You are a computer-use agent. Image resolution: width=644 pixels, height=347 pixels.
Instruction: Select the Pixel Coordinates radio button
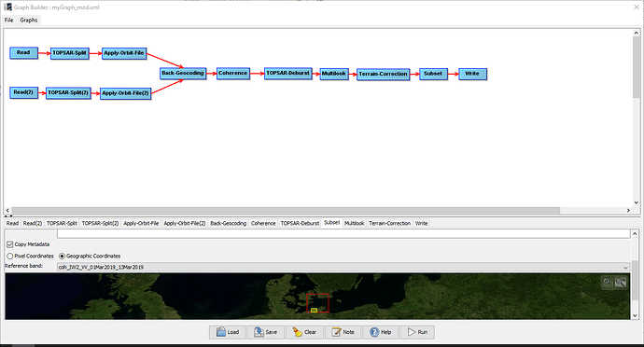tap(10, 256)
